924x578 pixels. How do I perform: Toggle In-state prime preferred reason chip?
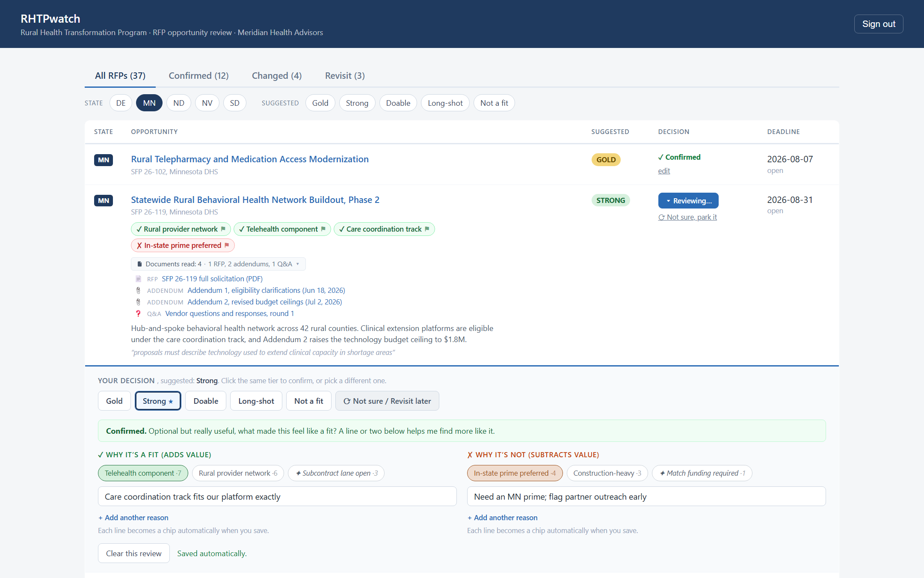515,473
